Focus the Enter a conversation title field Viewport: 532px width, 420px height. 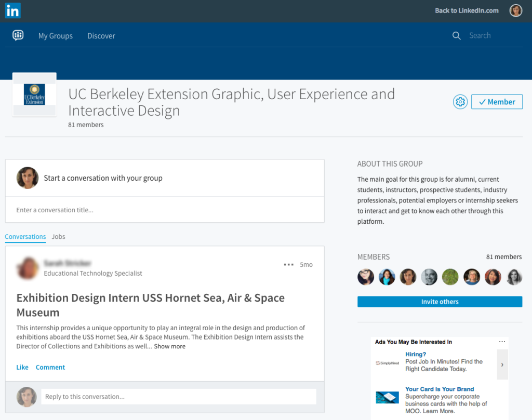pos(165,210)
